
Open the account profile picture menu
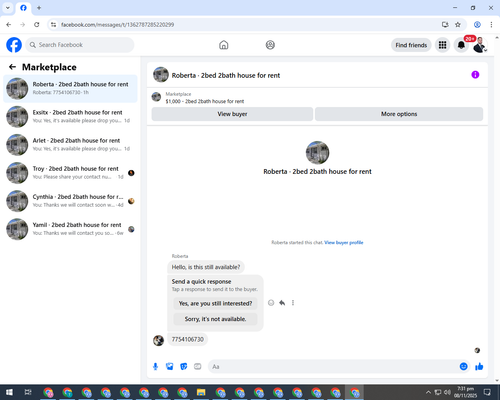tap(480, 45)
